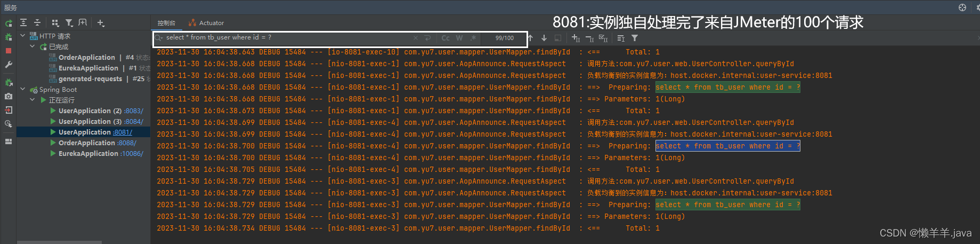Expand all services in the tree
The height and width of the screenshot is (244, 980).
23,22
